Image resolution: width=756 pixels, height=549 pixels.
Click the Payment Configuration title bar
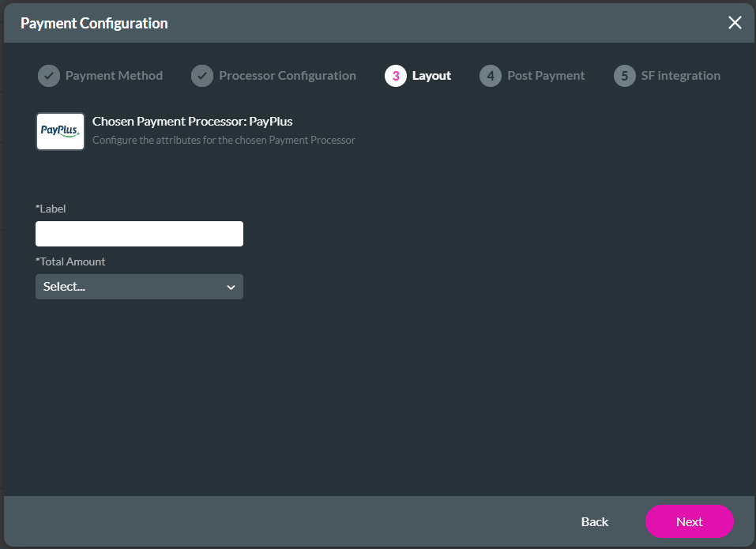95,23
